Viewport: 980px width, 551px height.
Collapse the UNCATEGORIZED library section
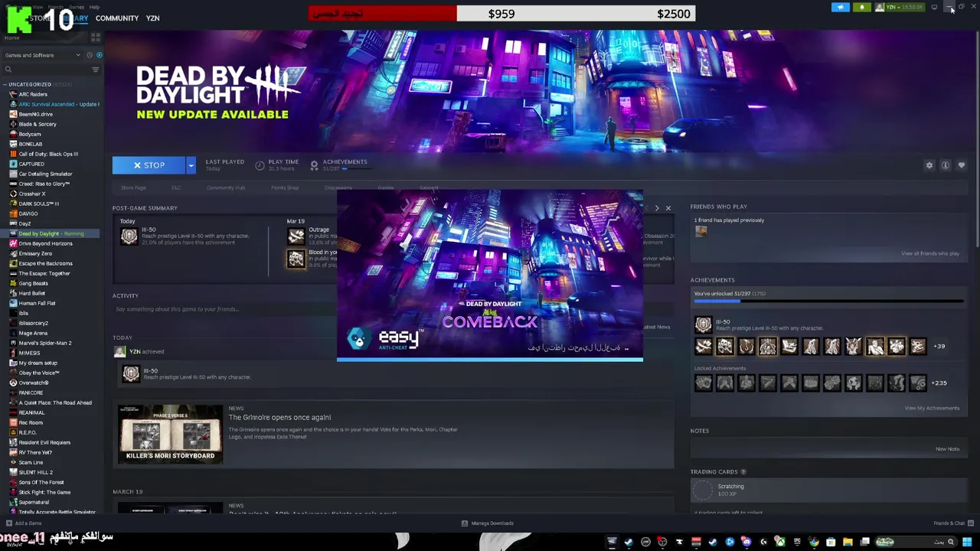point(5,84)
